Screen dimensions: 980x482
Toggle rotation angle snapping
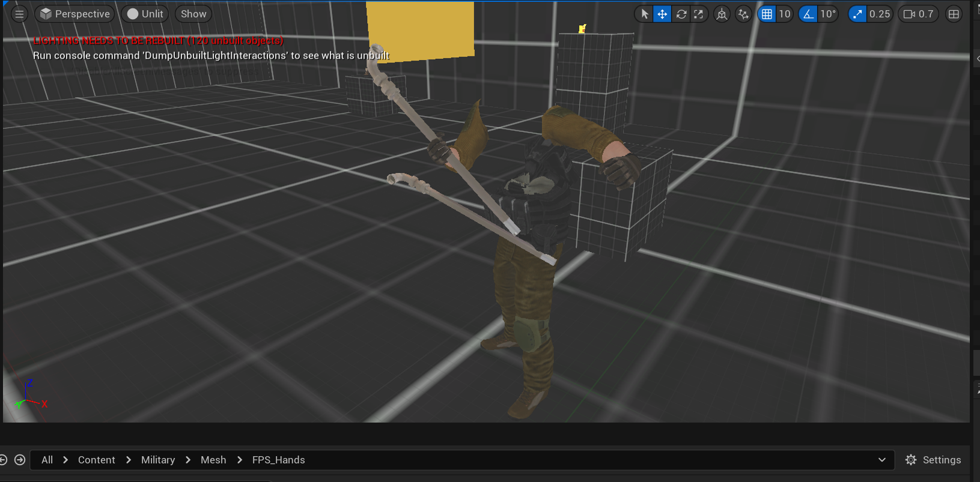pyautogui.click(x=809, y=14)
